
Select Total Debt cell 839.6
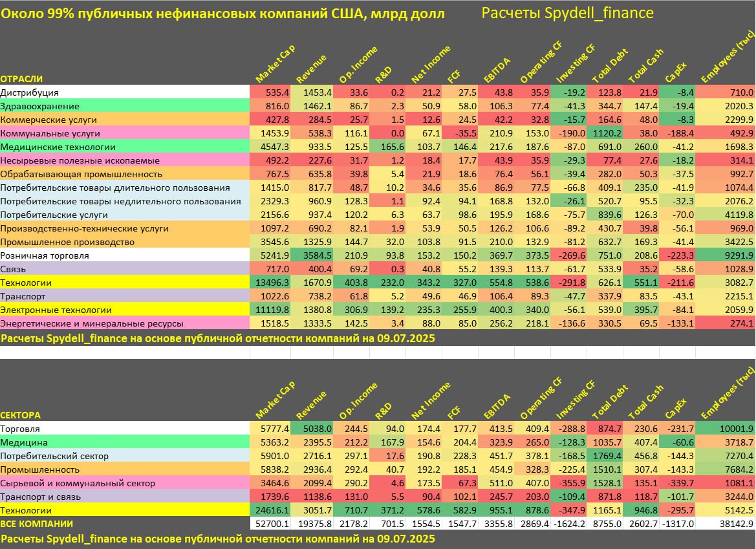(605, 215)
